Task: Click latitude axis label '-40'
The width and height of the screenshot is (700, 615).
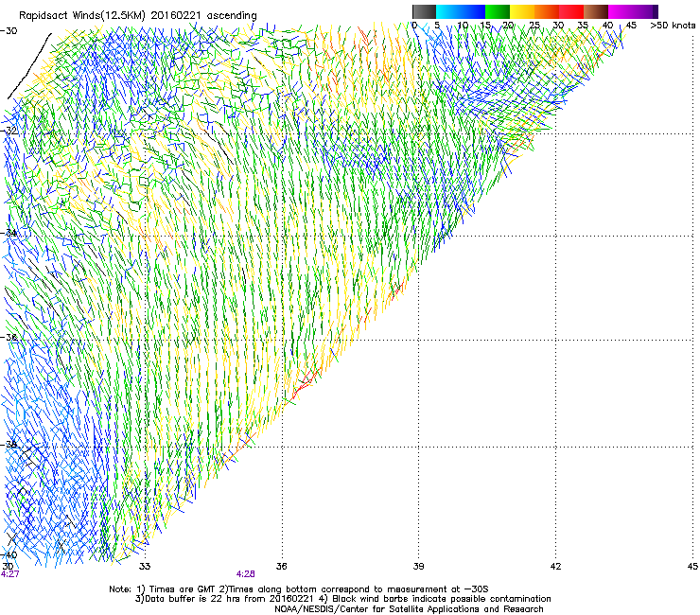Action: point(9,555)
